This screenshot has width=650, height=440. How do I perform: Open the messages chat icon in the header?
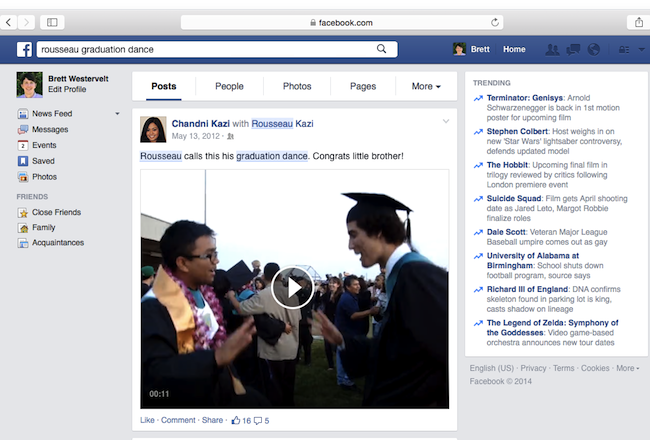pos(573,50)
